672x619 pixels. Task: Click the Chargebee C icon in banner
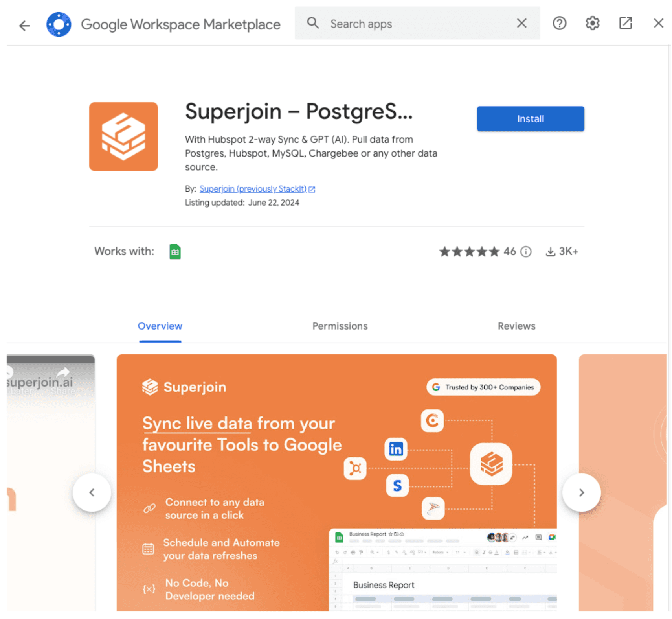pos(432,421)
